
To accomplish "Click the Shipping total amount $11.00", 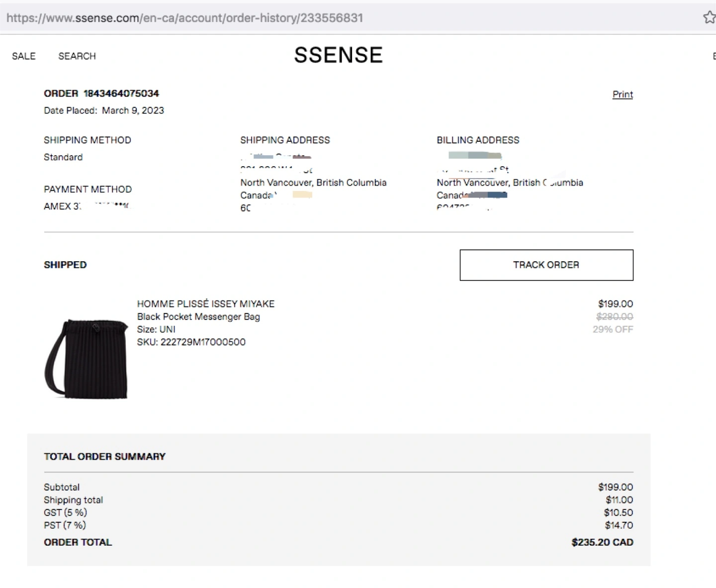I will click(620, 500).
